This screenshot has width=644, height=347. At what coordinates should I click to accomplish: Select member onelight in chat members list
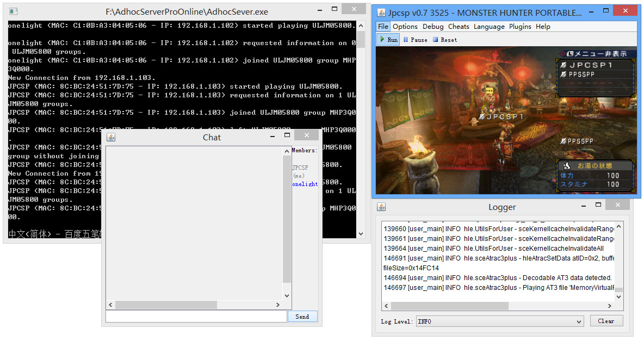point(305,184)
